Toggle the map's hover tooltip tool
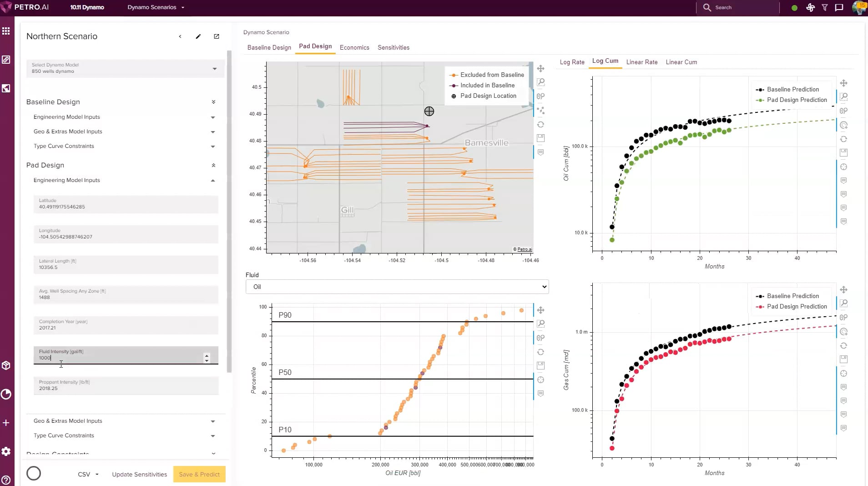868x486 pixels. tap(540, 152)
